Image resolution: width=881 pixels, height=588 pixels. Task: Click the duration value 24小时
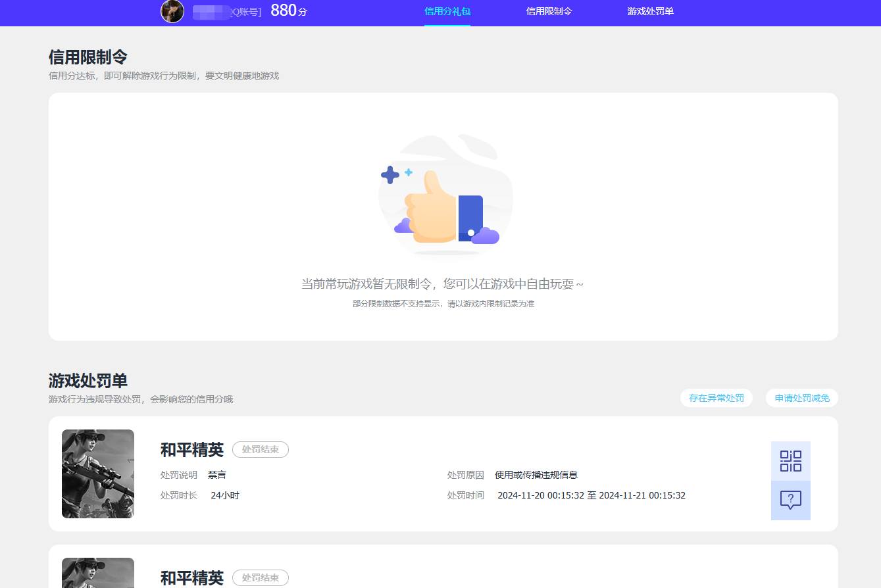tap(225, 495)
